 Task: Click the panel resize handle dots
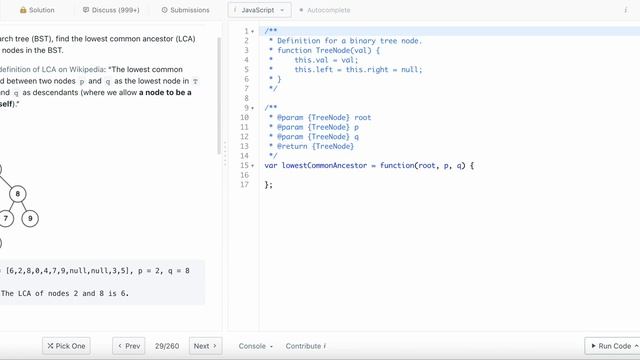224,154
